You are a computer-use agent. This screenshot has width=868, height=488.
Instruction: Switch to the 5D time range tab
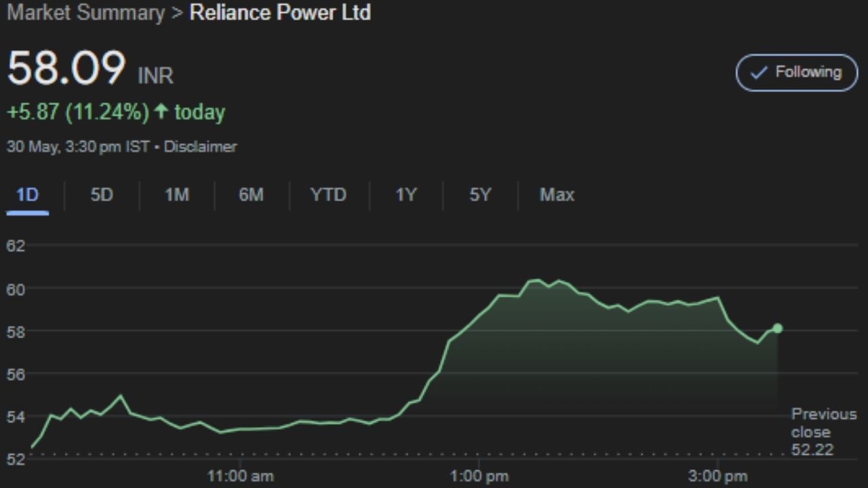pos(102,195)
